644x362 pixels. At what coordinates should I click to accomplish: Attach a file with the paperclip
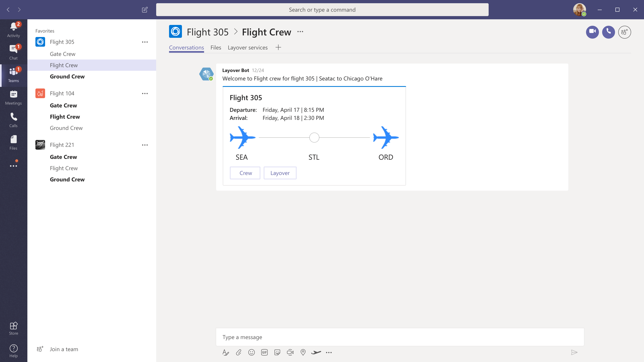238,352
